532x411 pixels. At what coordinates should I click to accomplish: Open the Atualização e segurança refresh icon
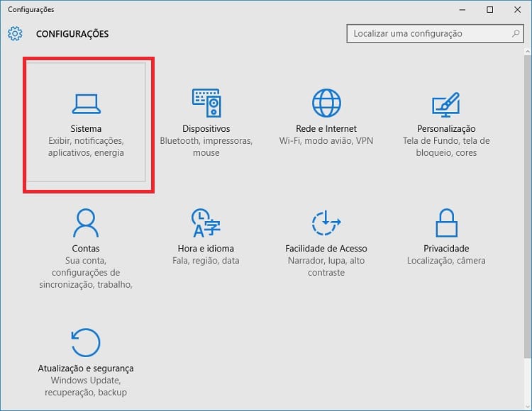pyautogui.click(x=86, y=342)
